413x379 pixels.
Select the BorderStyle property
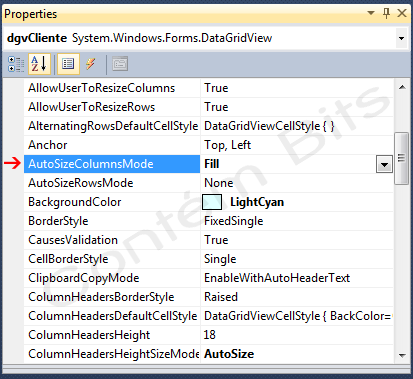click(112, 221)
